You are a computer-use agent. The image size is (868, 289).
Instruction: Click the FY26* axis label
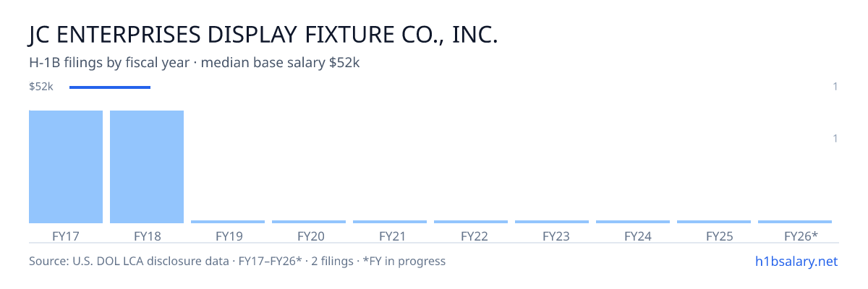(x=801, y=236)
